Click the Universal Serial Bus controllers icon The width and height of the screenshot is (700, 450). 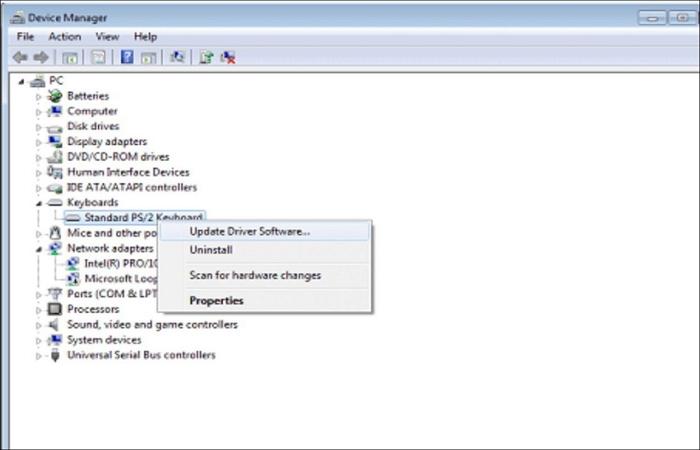[x=55, y=355]
